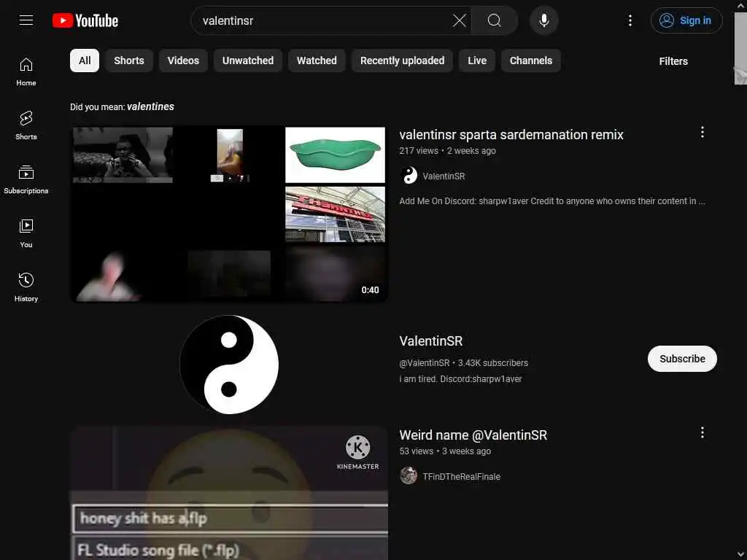Image resolution: width=747 pixels, height=560 pixels.
Task: Select the Unwatched filter chip
Action: pos(248,61)
